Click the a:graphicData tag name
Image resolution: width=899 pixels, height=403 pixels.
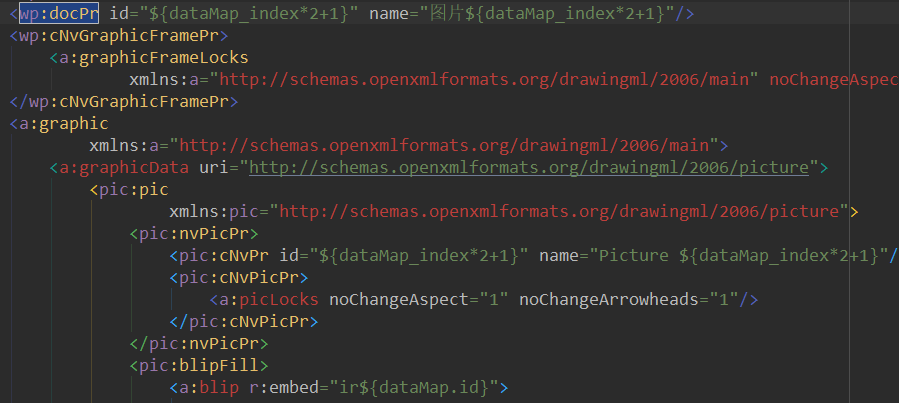tap(124, 167)
